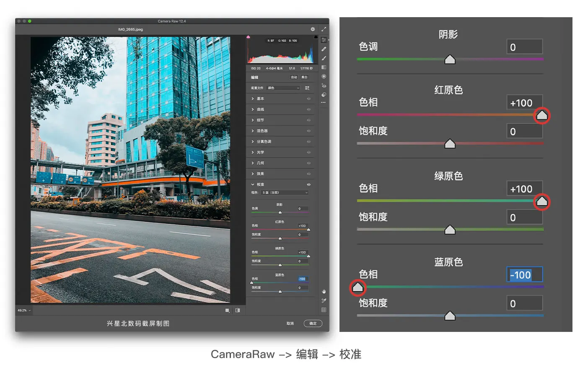The image size is (588, 373).
Task: Hide the 校准 panel edits with eye icon
Action: tap(309, 184)
